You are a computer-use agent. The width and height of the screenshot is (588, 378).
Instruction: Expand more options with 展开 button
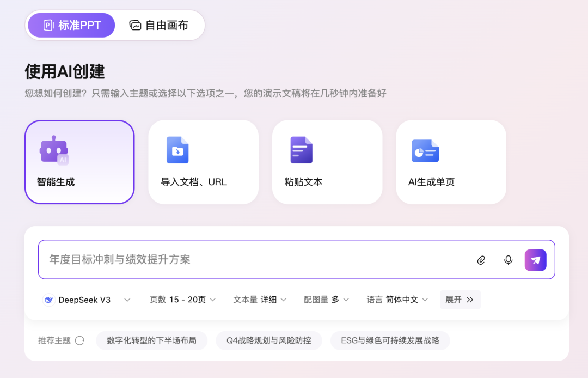460,300
